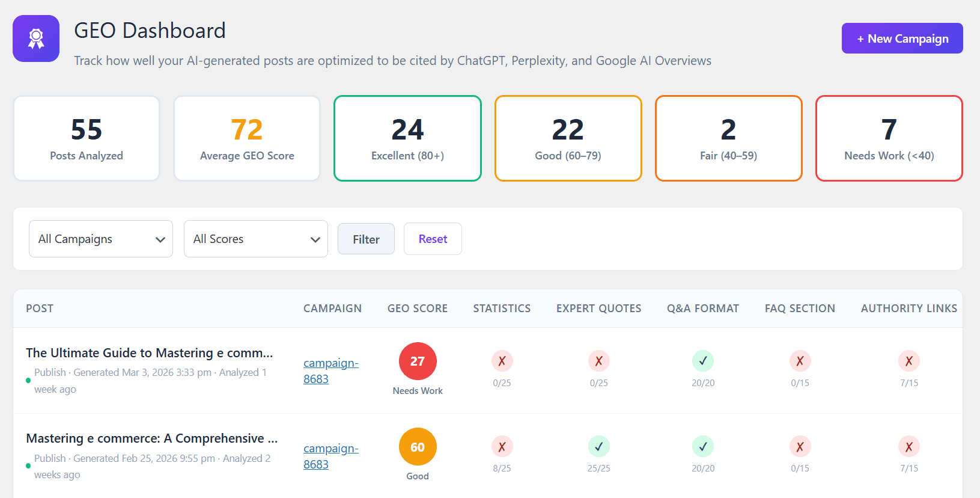980x498 pixels.
Task: Click the Reset button
Action: 433,239
